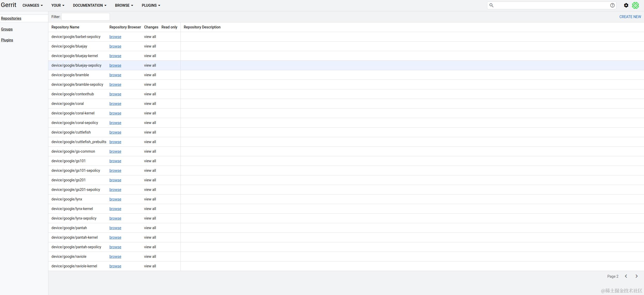Expand the DOCUMENTATION dropdown menu
644x295 pixels.
click(89, 5)
